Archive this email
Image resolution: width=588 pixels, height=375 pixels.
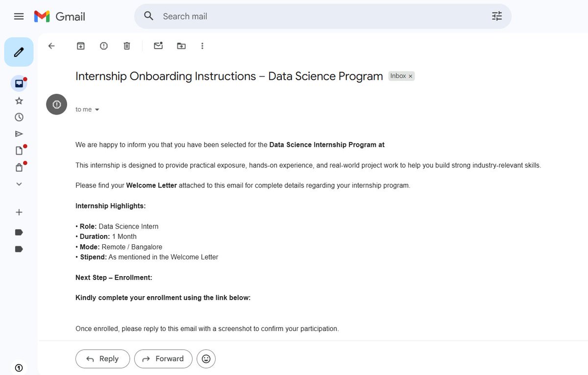tap(80, 46)
